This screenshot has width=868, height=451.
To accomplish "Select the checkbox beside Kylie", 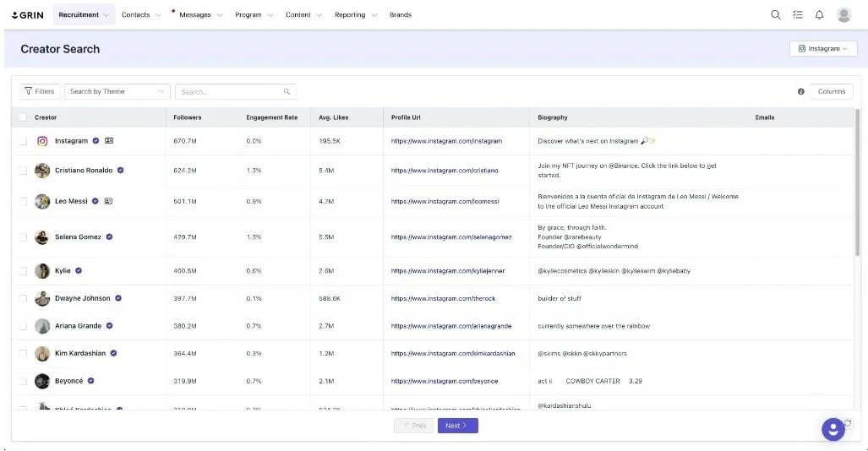I will click(x=23, y=270).
